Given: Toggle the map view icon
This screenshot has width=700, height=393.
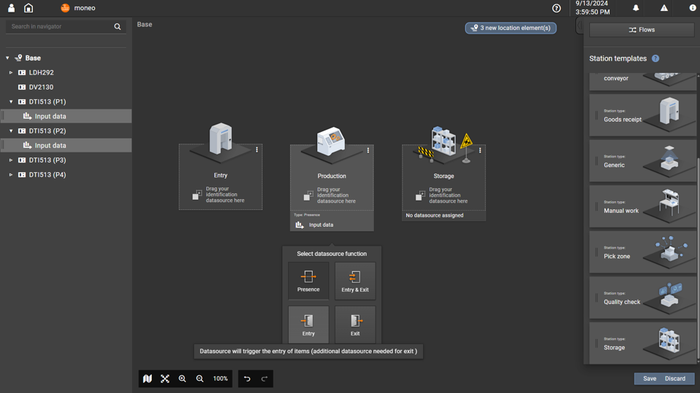Looking at the screenshot, I should tap(147, 379).
